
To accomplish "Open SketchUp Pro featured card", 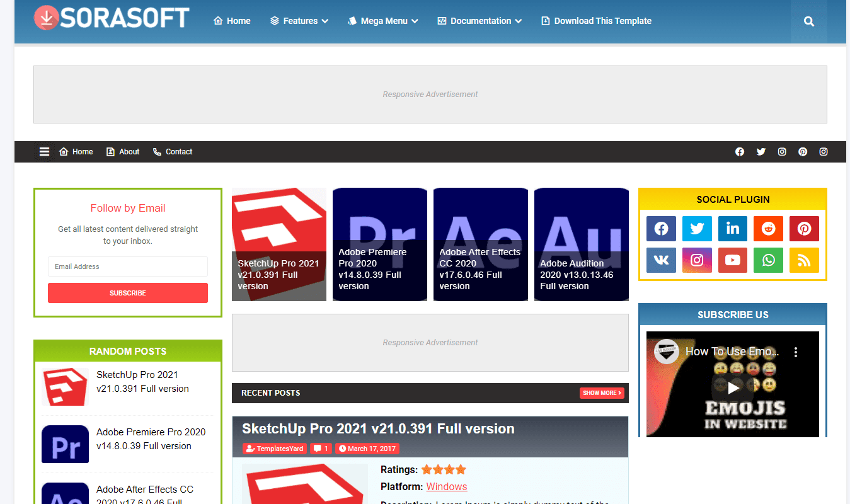I will pos(279,244).
